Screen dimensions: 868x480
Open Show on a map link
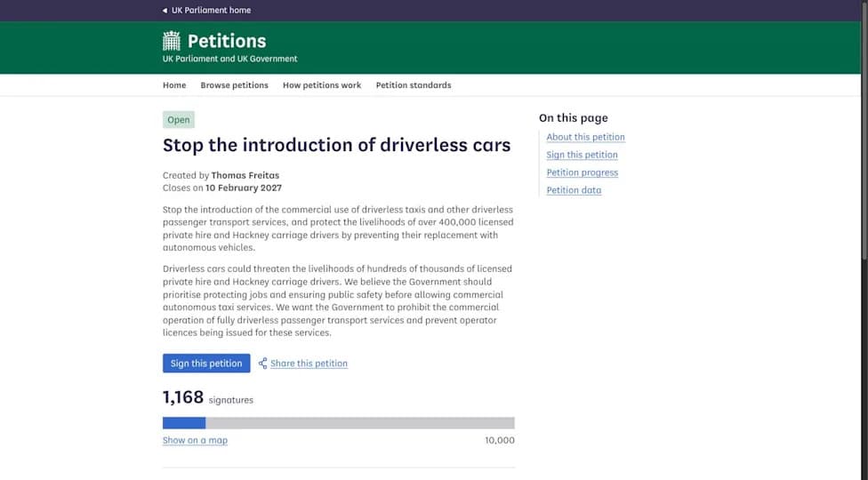point(195,440)
